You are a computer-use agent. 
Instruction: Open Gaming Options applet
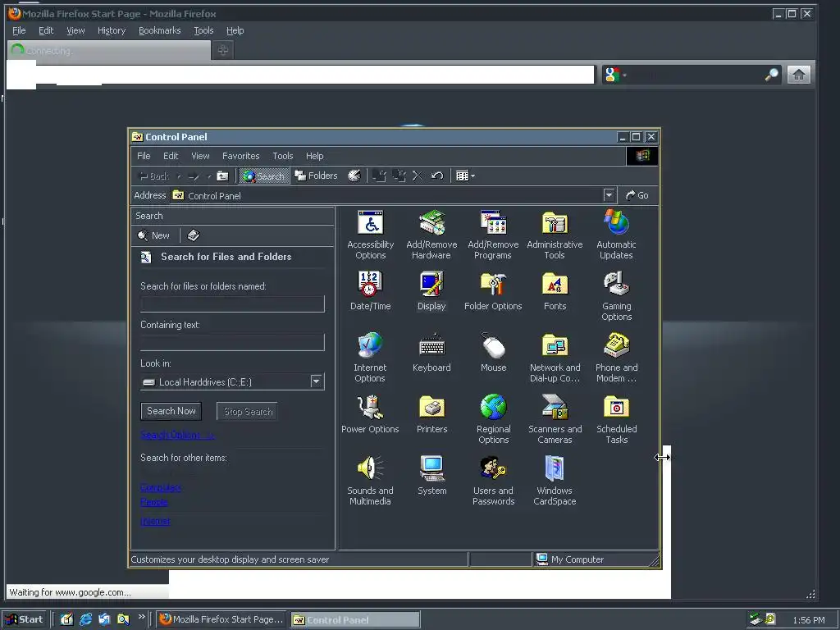616,296
